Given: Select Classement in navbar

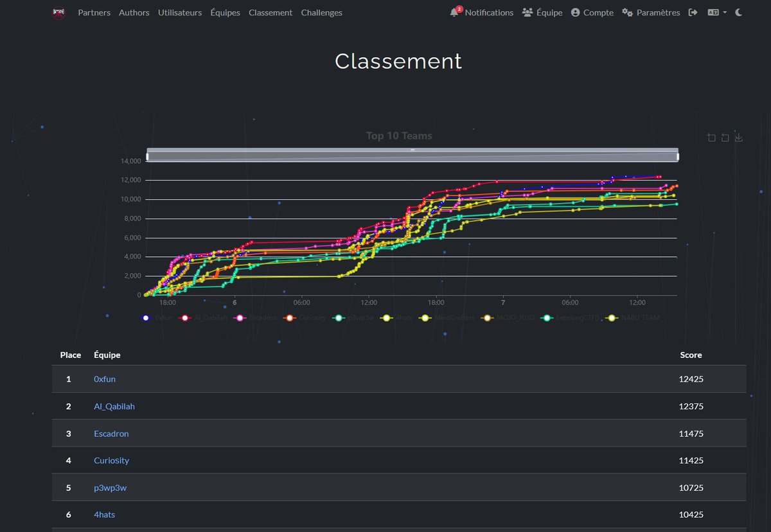Looking at the screenshot, I should tap(270, 12).
